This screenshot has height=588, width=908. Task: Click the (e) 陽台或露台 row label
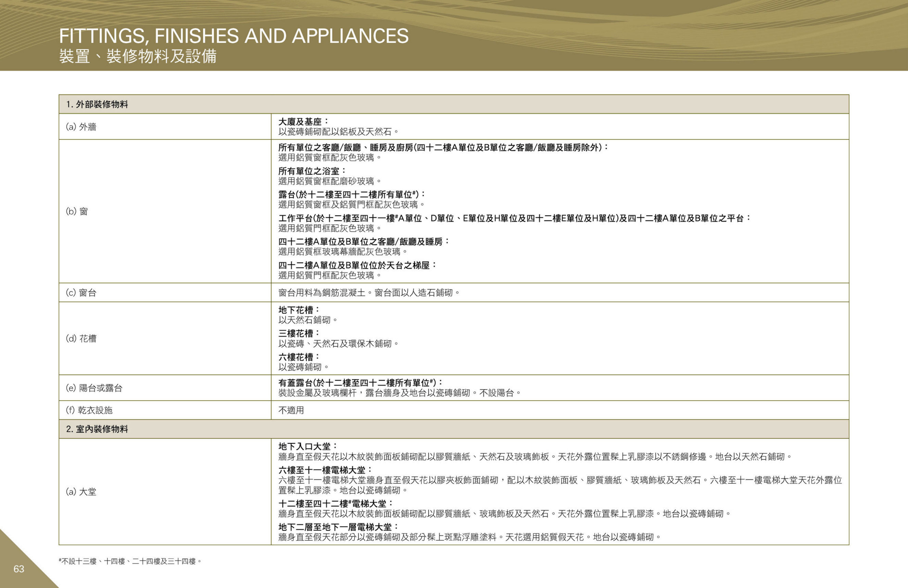pyautogui.click(x=94, y=388)
